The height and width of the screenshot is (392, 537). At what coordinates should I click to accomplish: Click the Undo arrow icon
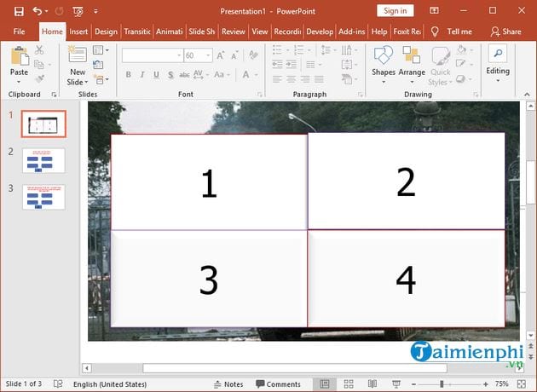37,11
